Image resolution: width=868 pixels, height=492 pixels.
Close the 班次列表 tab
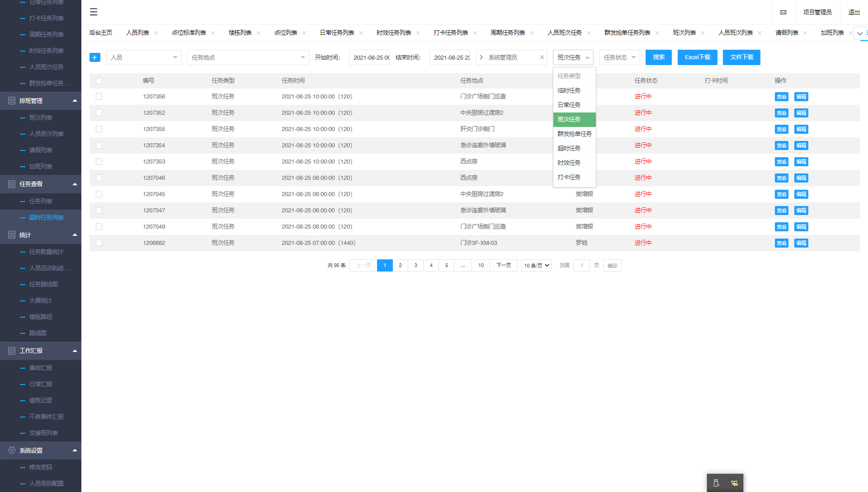coord(703,33)
